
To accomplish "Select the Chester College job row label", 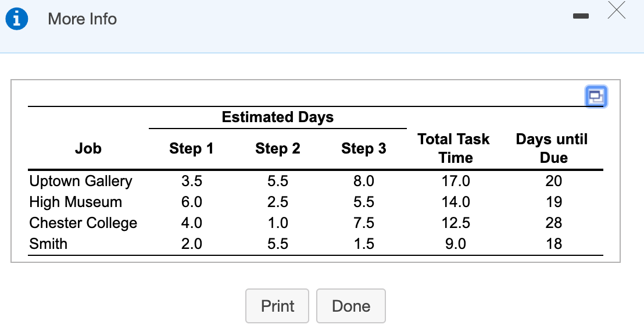I will [x=83, y=223].
